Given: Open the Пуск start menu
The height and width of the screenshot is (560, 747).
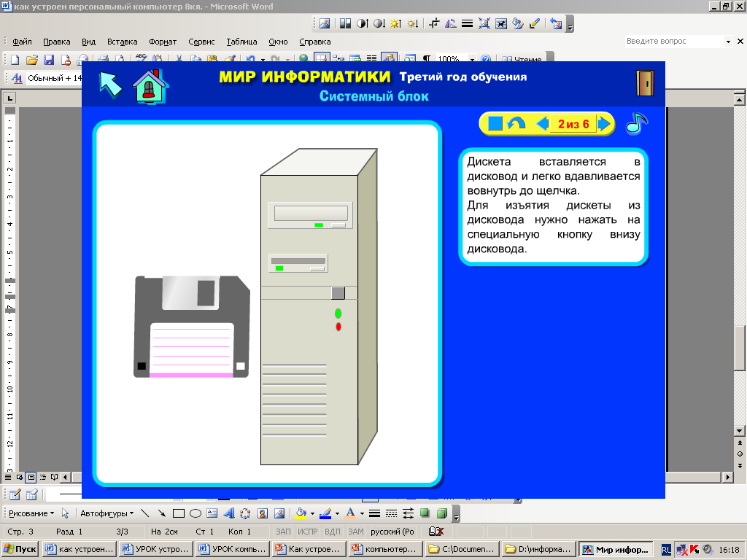Looking at the screenshot, I should tap(20, 549).
